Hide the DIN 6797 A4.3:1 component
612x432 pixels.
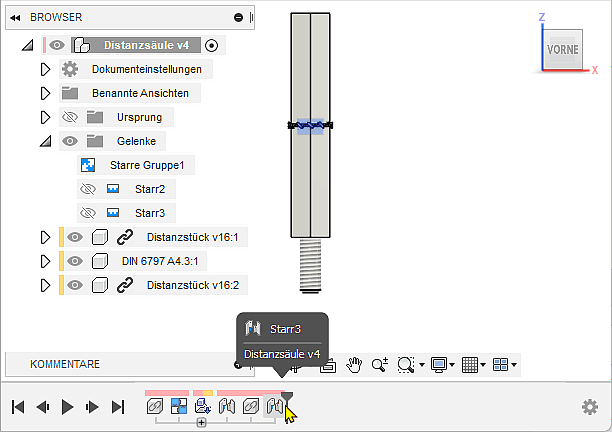tap(75, 261)
